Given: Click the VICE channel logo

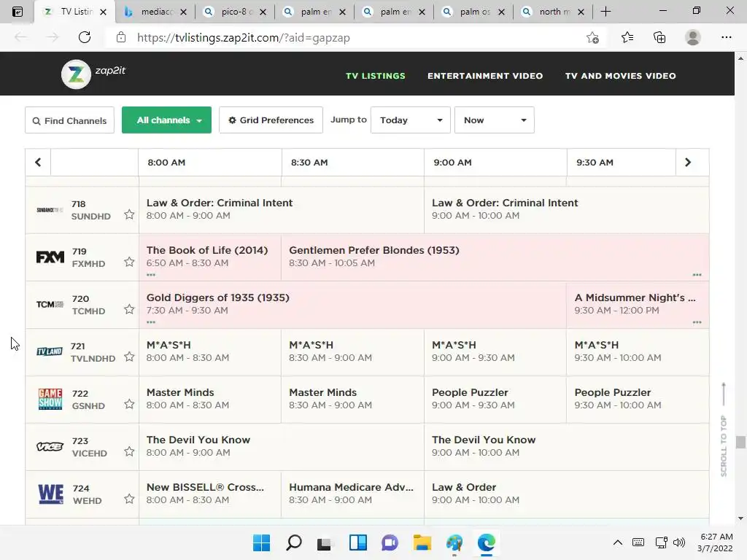Looking at the screenshot, I should click(50, 447).
